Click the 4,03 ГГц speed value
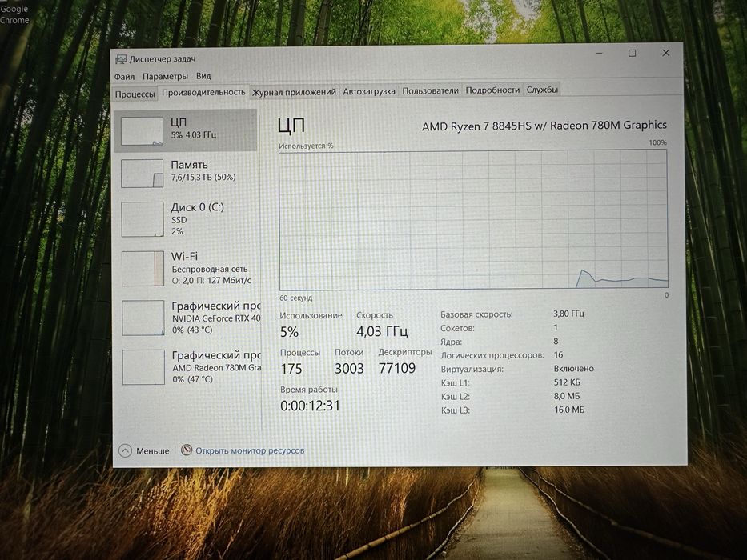Screen dimensions: 747x560 pos(382,331)
